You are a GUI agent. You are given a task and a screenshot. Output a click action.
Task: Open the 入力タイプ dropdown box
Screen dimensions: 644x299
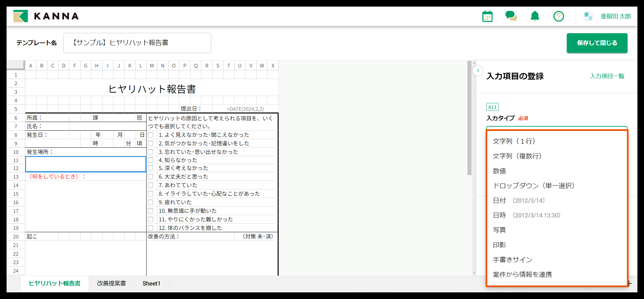(x=557, y=128)
